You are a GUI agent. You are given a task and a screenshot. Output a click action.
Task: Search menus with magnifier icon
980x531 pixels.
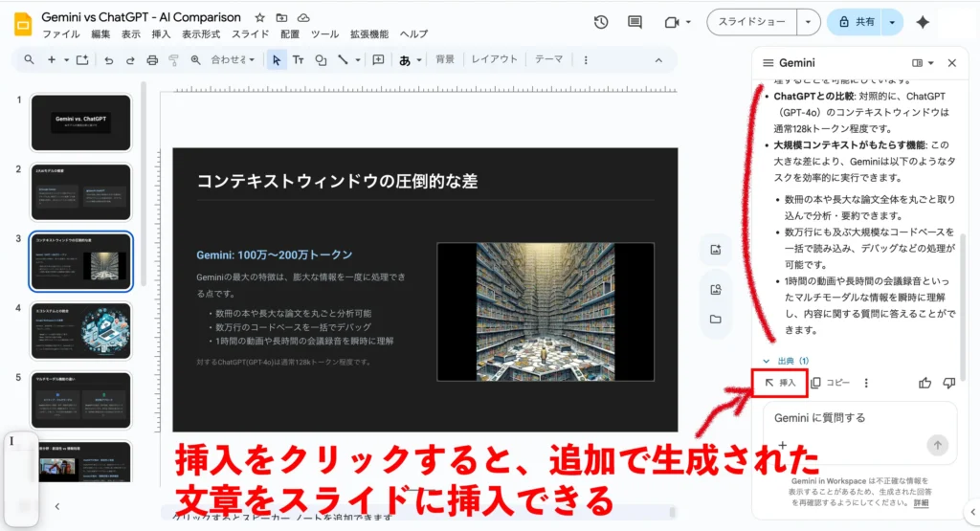[x=29, y=60]
